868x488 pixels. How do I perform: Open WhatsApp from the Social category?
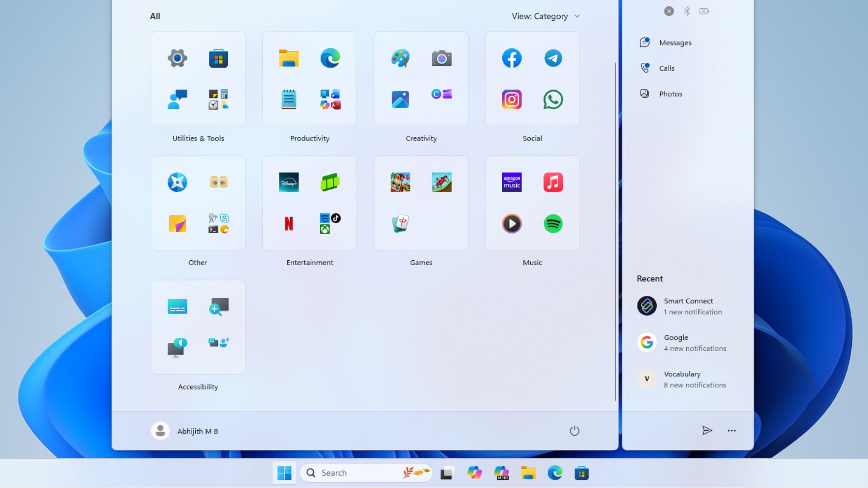(x=553, y=99)
